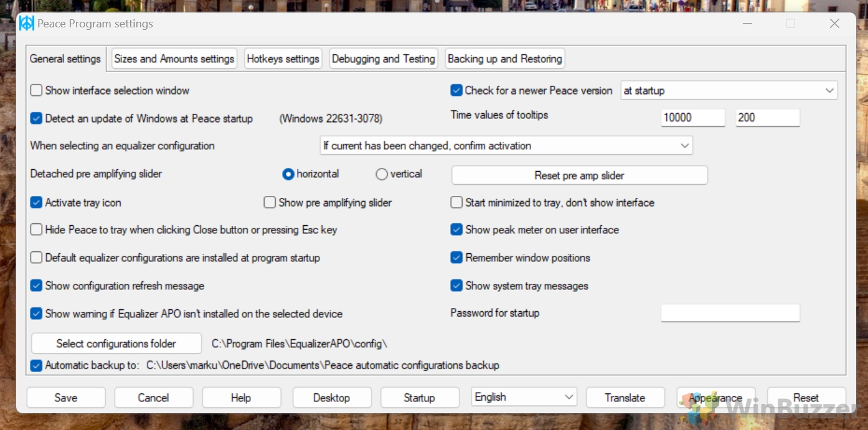This screenshot has height=430, width=868.
Task: Click the Peace app icon in title bar
Action: pos(27,24)
